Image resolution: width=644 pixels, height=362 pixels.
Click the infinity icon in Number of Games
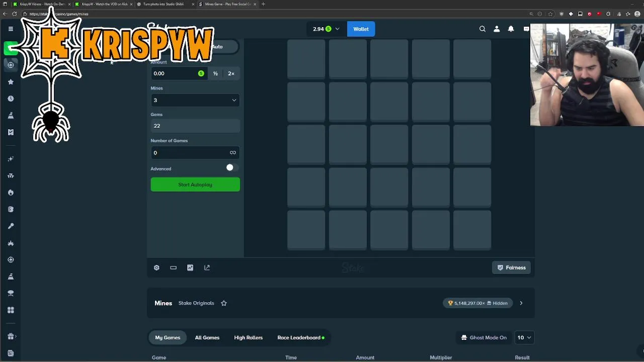click(x=232, y=152)
